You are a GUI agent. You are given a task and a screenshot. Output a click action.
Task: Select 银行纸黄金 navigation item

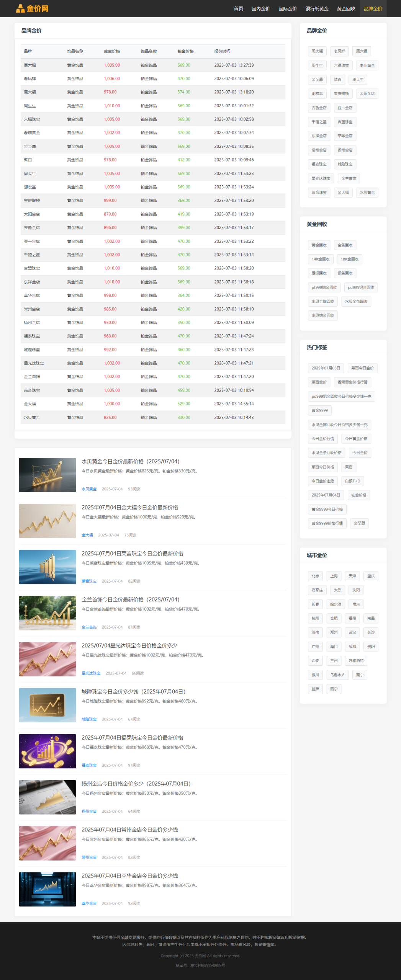(317, 9)
